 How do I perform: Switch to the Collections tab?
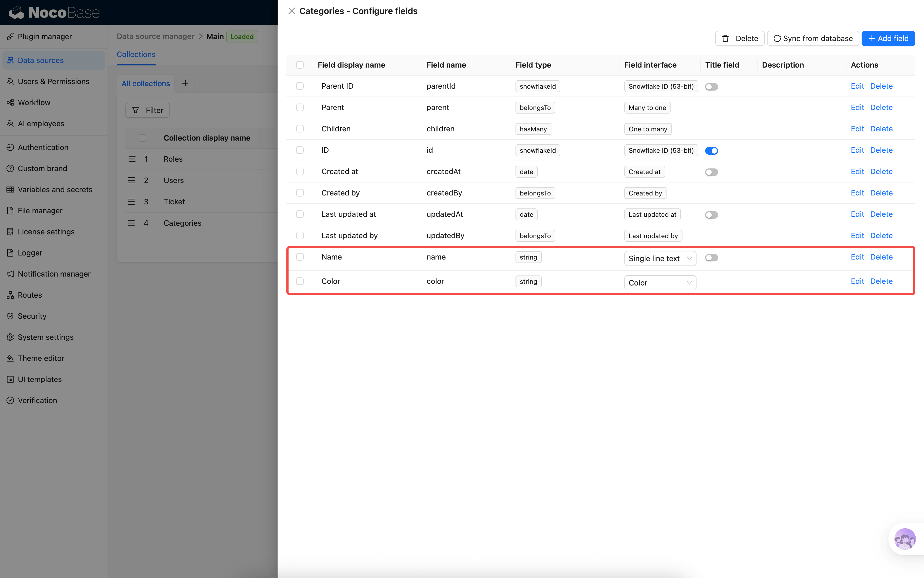click(x=136, y=54)
